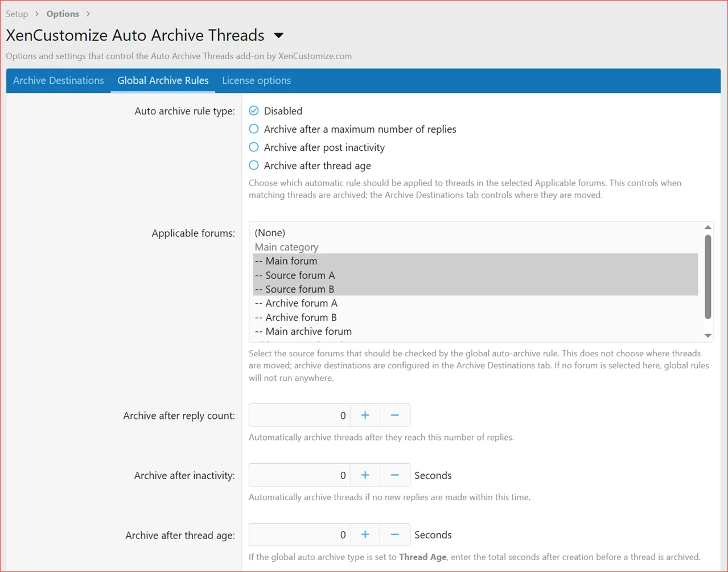Focus the Archive after thread age field
The width and height of the screenshot is (728, 572).
299,534
